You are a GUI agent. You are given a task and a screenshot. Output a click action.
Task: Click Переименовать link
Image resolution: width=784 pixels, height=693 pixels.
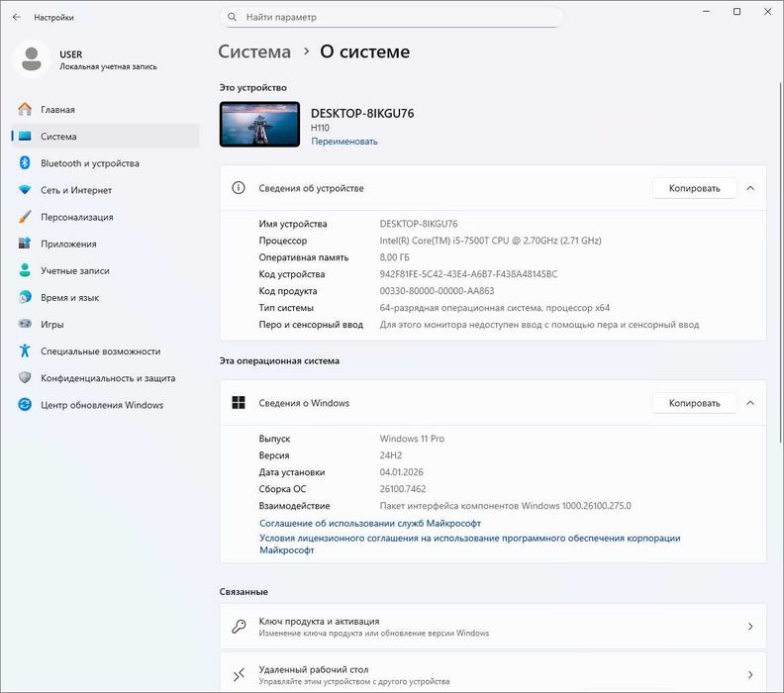pos(344,142)
